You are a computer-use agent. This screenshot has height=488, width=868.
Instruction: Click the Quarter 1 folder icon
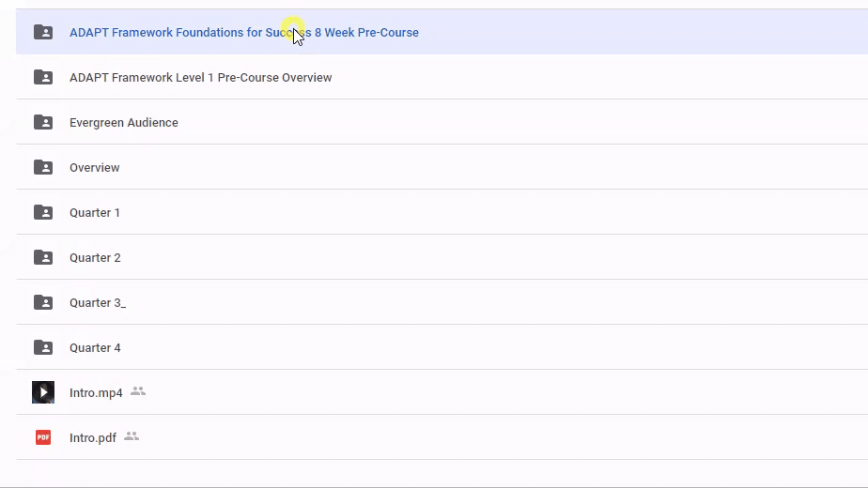coord(43,212)
